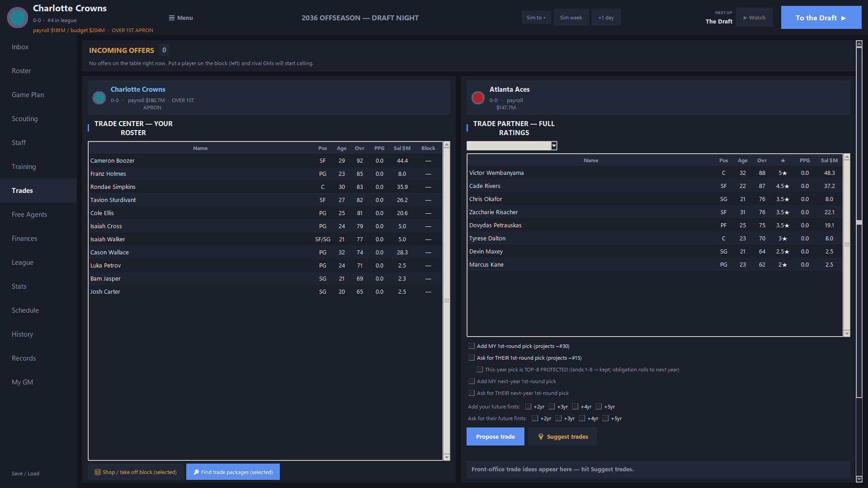The image size is (868, 488).
Task: Click the Propose trade button
Action: point(495,436)
